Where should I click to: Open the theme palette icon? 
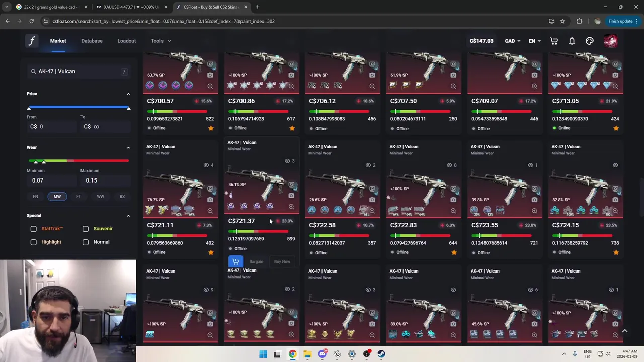point(590,41)
